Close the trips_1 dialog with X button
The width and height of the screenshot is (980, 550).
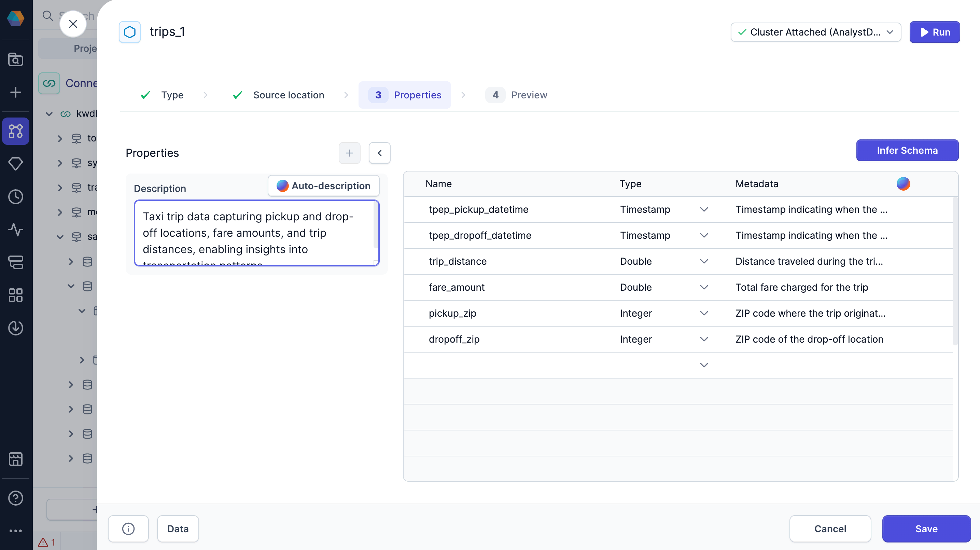(x=73, y=24)
